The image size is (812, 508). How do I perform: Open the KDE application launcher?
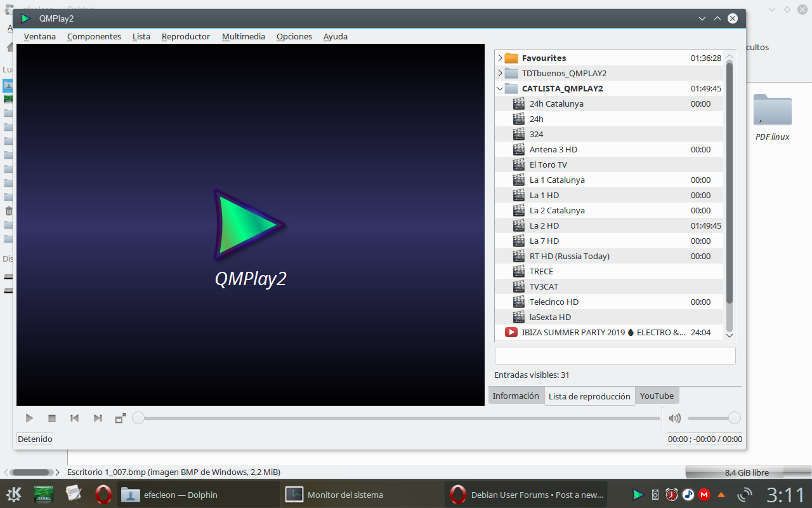[14, 494]
